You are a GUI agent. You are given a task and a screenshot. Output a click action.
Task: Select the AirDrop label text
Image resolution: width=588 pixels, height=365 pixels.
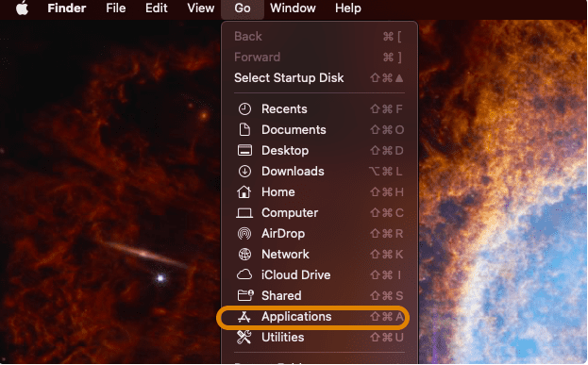click(x=283, y=234)
